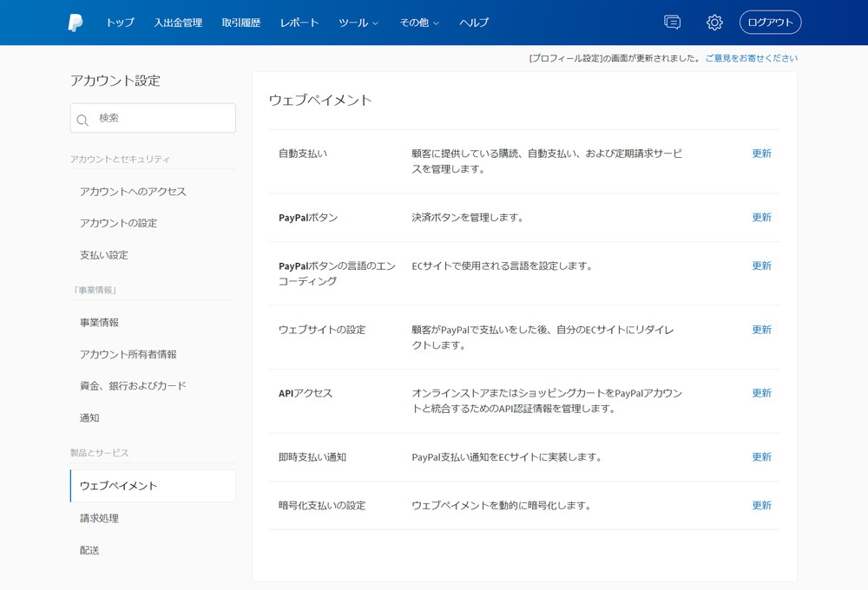Viewport: 868px width, 590px height.
Task: Select ウェブペイメント in sidebar
Action: click(x=153, y=486)
